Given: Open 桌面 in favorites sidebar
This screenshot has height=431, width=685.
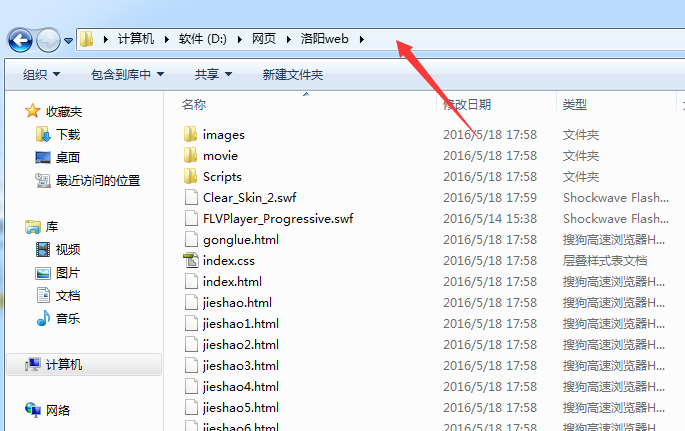Looking at the screenshot, I should pos(68,157).
